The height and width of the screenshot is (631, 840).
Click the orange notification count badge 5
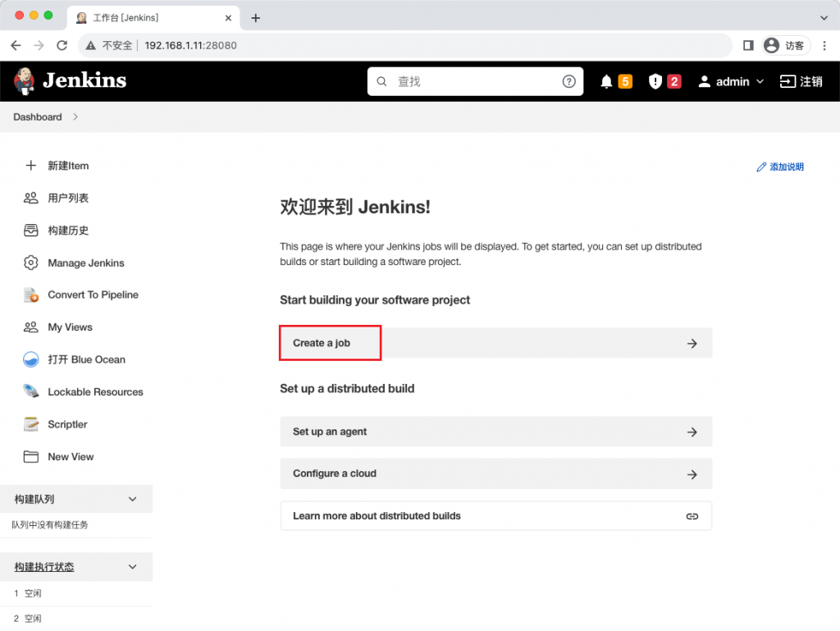point(625,81)
